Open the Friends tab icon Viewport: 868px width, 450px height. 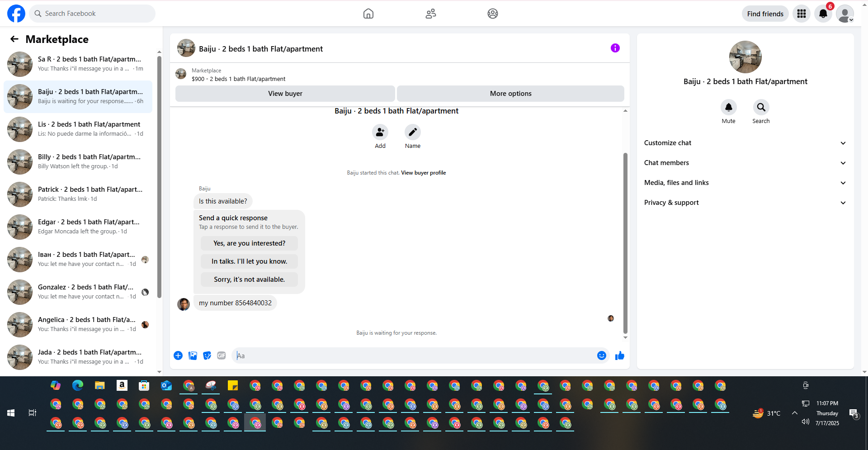point(431,14)
